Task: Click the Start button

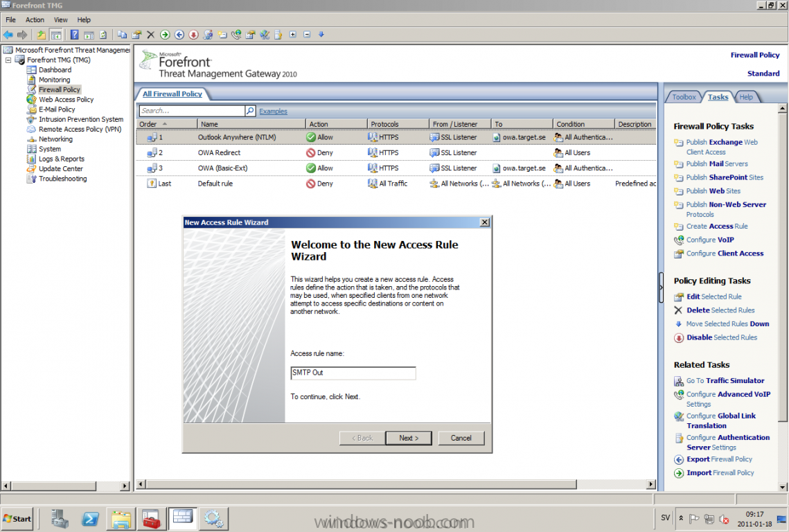Action: 17,518
